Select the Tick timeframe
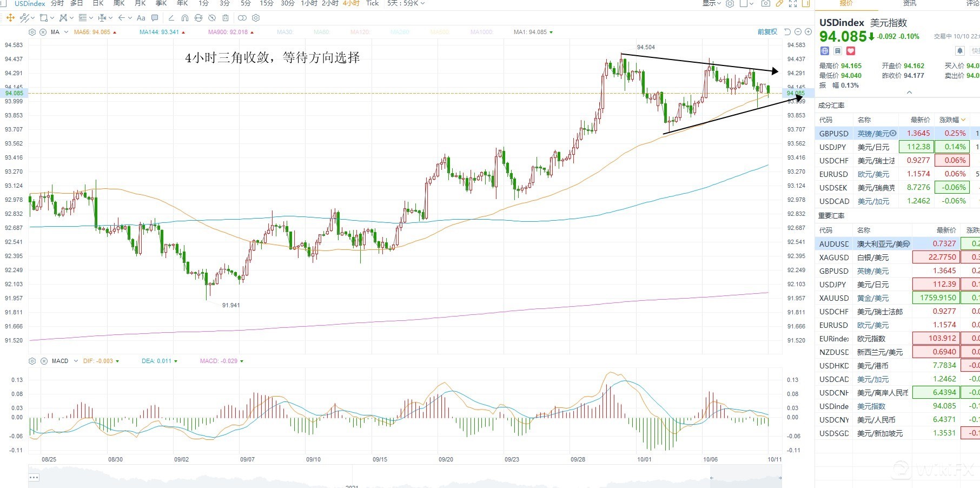Viewport: 980px width, 488px height. [373, 3]
